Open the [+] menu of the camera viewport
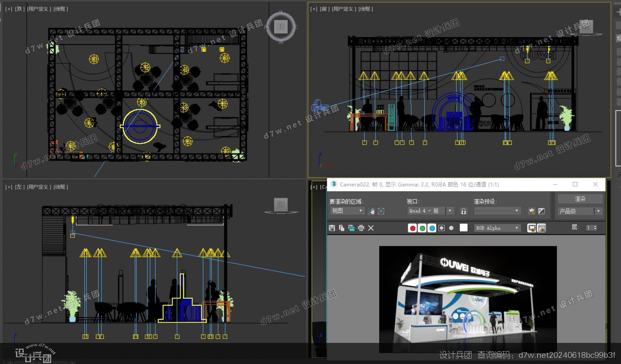 coord(314,187)
